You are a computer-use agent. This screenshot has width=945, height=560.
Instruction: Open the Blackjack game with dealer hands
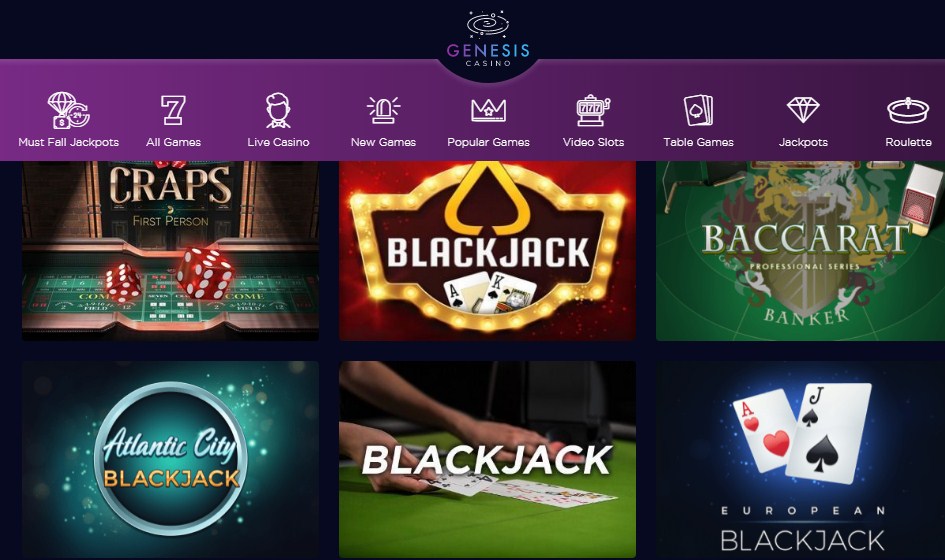coord(488,459)
